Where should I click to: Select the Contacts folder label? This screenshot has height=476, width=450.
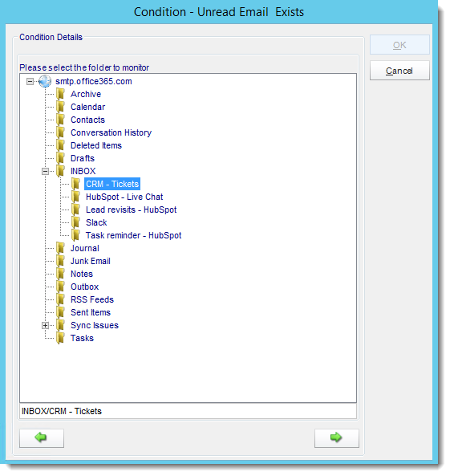point(87,120)
